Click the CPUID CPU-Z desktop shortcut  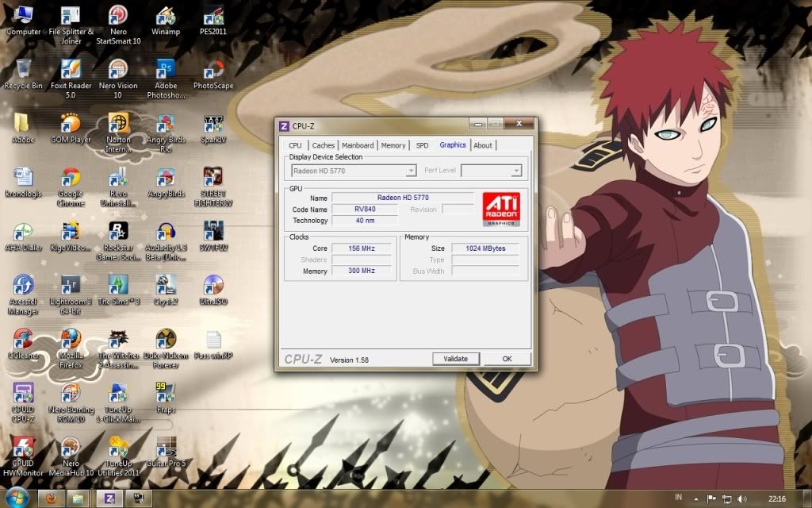tap(23, 402)
